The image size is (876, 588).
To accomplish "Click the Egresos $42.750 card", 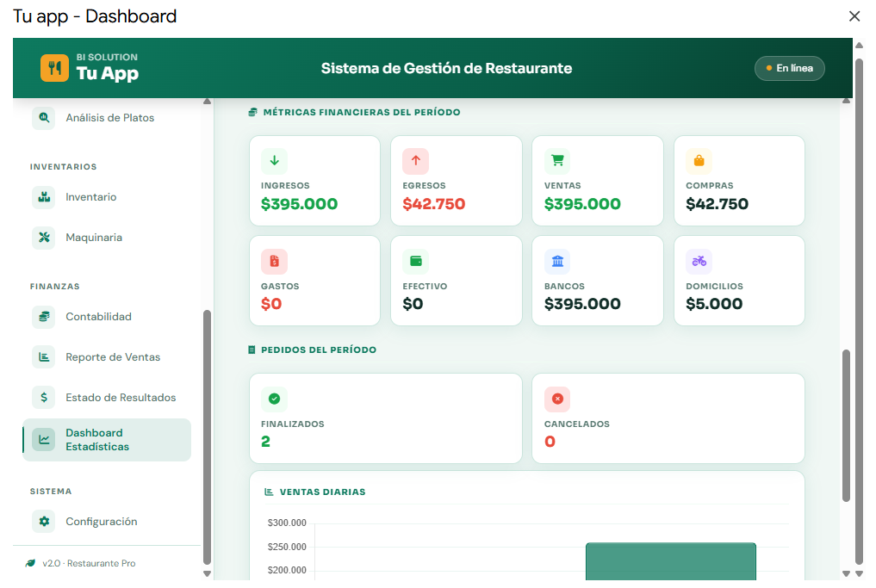I will point(457,181).
